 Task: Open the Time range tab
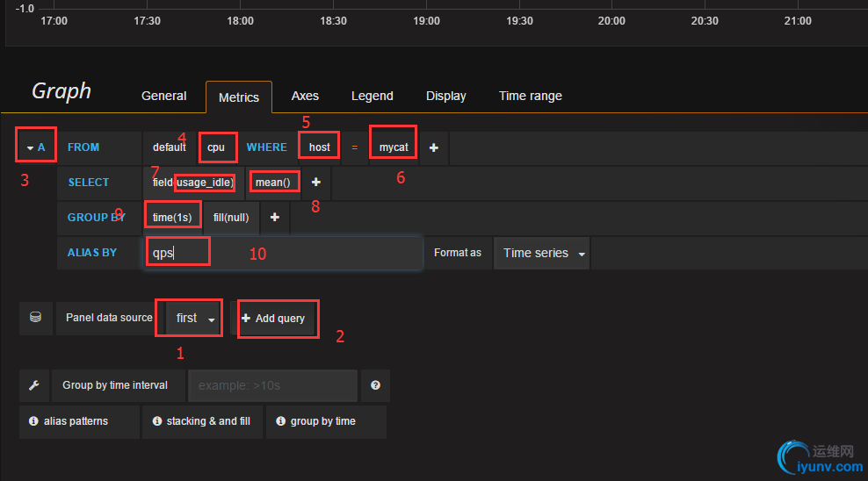(x=531, y=96)
